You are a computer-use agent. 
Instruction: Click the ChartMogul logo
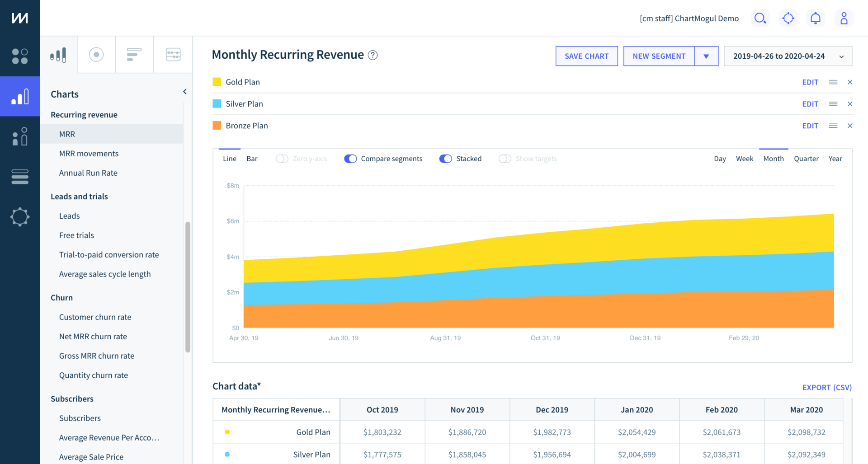(x=19, y=18)
